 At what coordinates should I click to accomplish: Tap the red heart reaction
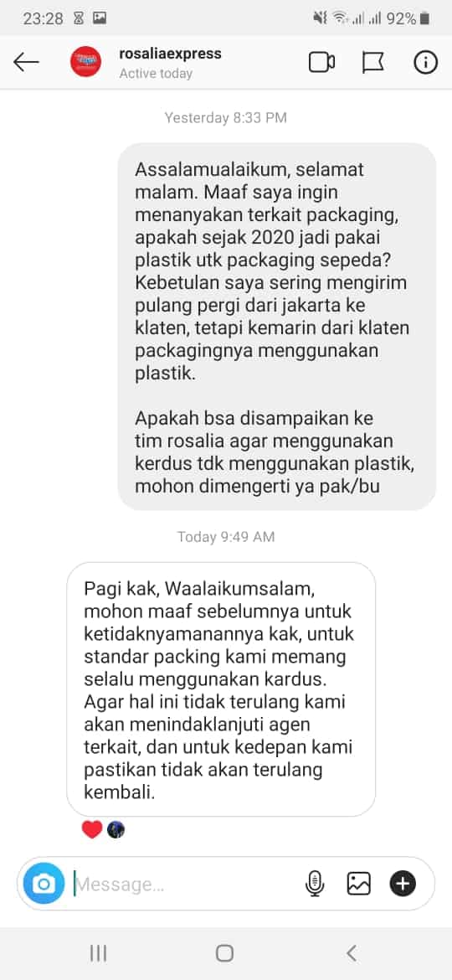(x=92, y=830)
